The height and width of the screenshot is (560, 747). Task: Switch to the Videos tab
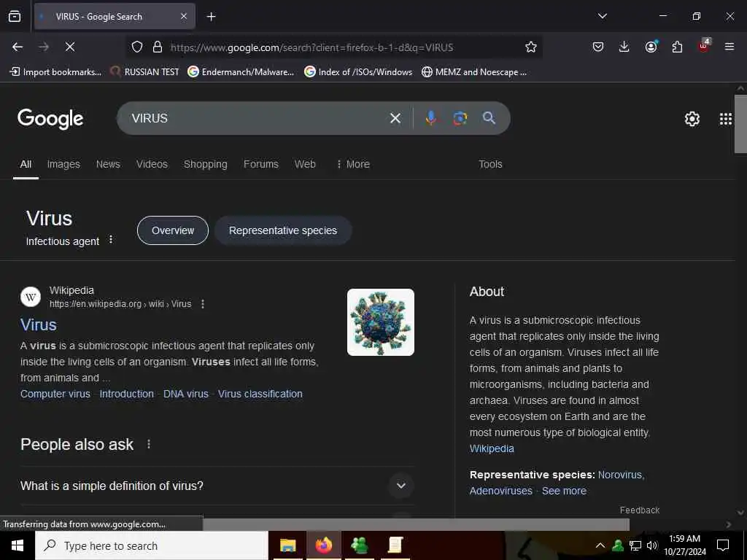click(x=152, y=164)
